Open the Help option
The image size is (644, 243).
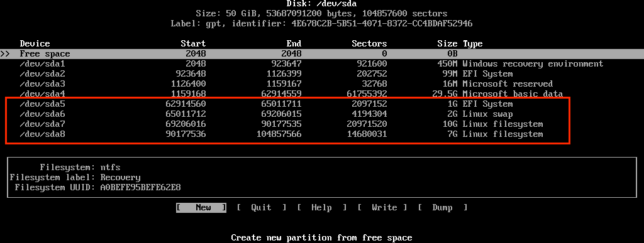pos(321,207)
